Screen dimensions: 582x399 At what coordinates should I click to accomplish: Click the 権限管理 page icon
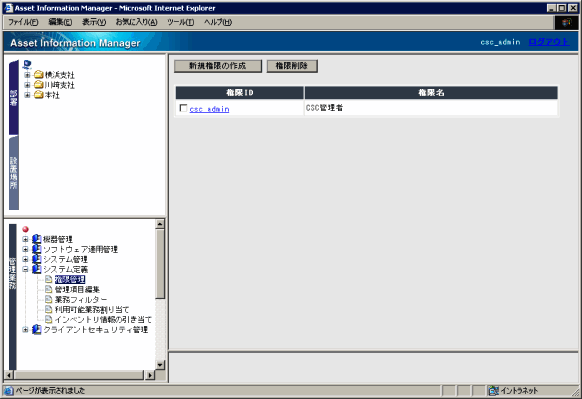[x=48, y=279]
